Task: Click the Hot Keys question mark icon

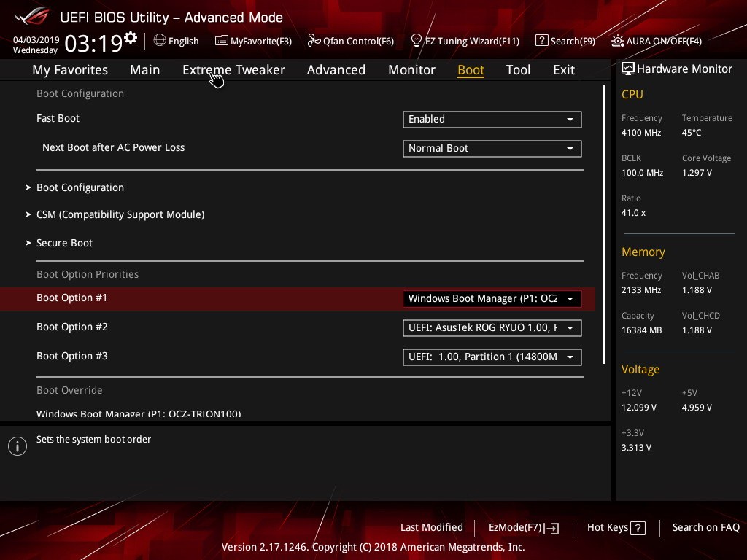Action: pos(638,528)
